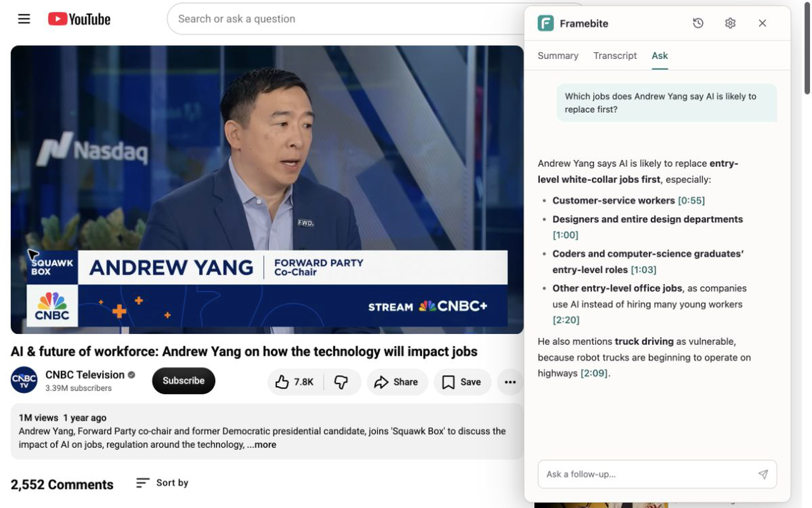
Task: Go to the YouTube home logo
Action: [79, 19]
